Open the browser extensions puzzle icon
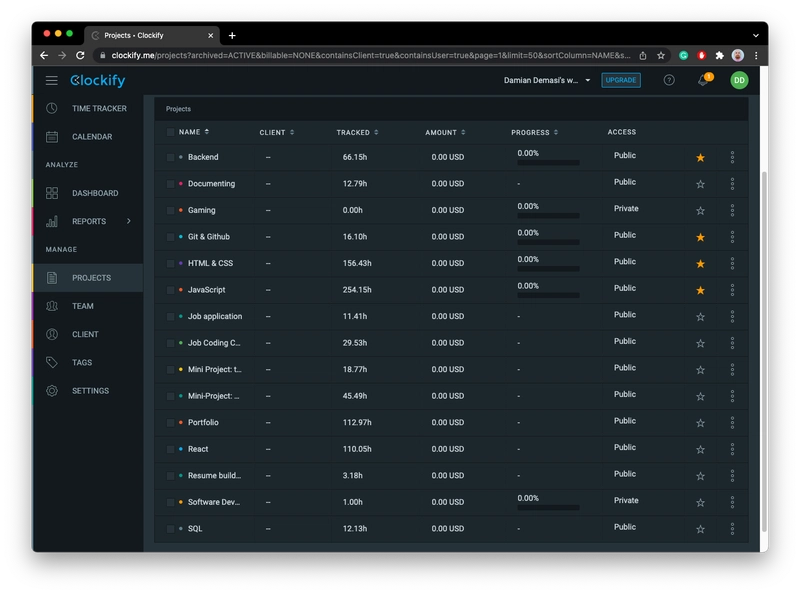Viewport: 800px width, 594px height. (x=719, y=55)
